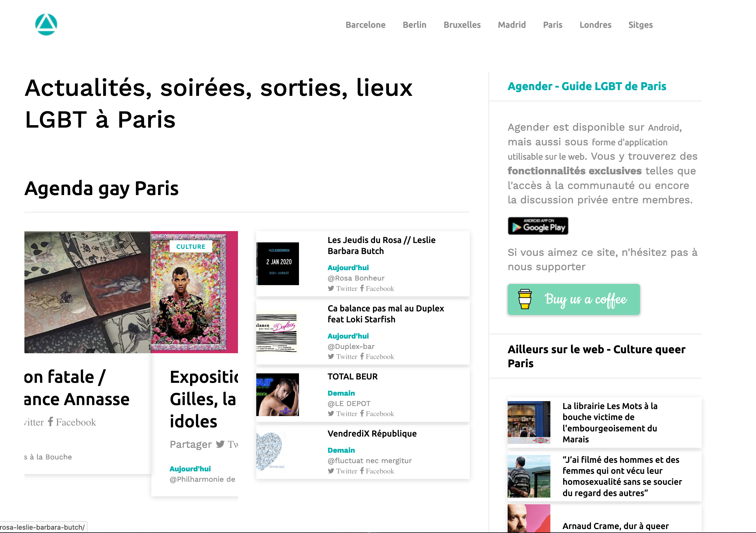
Task: Open the Google Play app badge
Action: [538, 226]
